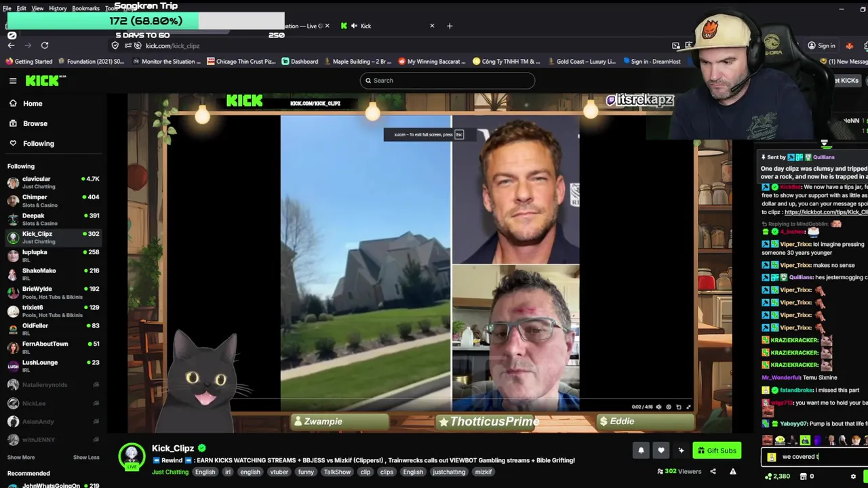Open trixiet6 channel in sidebar
This screenshot has width=868, height=488.
[x=53, y=310]
